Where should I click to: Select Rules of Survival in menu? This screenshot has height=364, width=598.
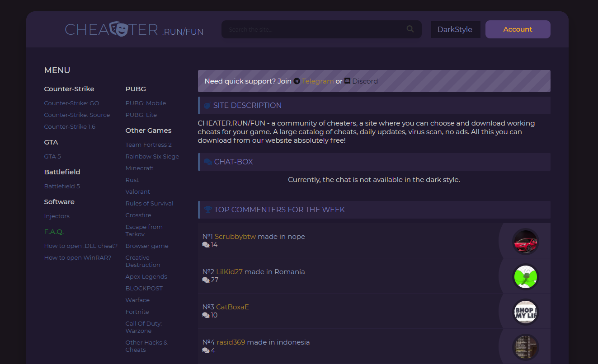149,203
